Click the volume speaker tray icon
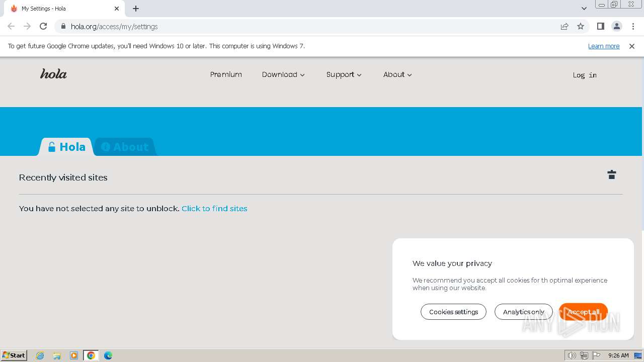 tap(572, 355)
